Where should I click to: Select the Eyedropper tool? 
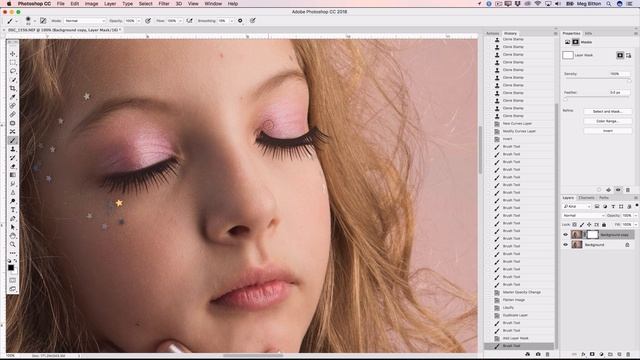click(13, 97)
